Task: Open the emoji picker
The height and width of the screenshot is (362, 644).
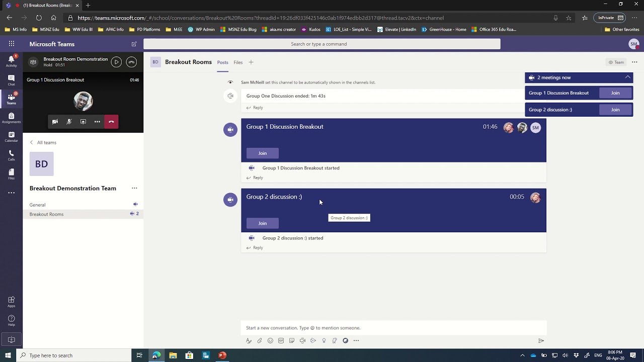Action: pos(270,341)
